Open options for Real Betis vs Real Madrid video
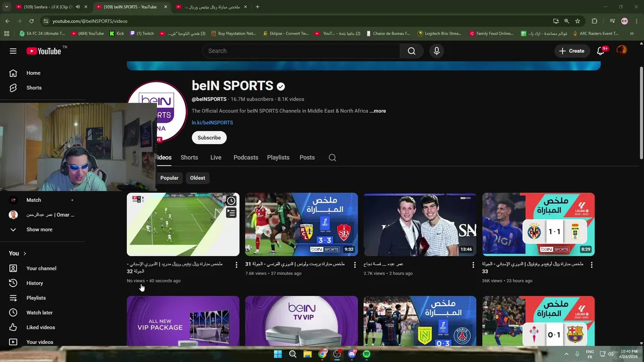Screen dimensions: 644x362 (236, 265)
